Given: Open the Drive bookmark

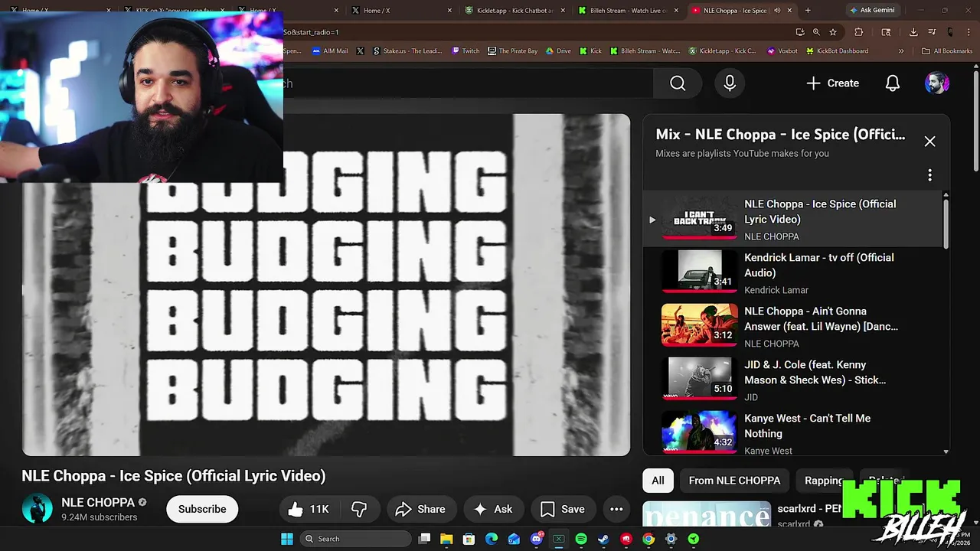Looking at the screenshot, I should click(x=558, y=51).
